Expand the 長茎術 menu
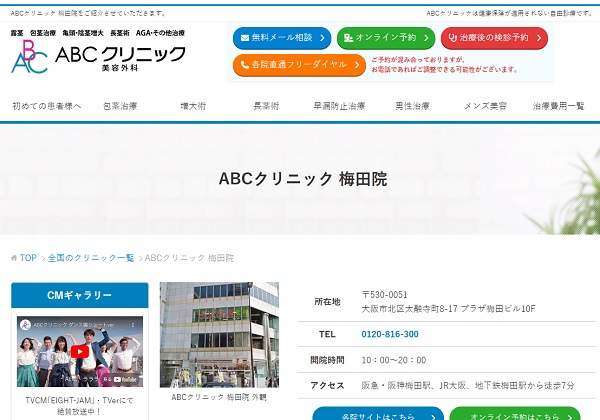The height and width of the screenshot is (420, 600). pyautogui.click(x=266, y=106)
